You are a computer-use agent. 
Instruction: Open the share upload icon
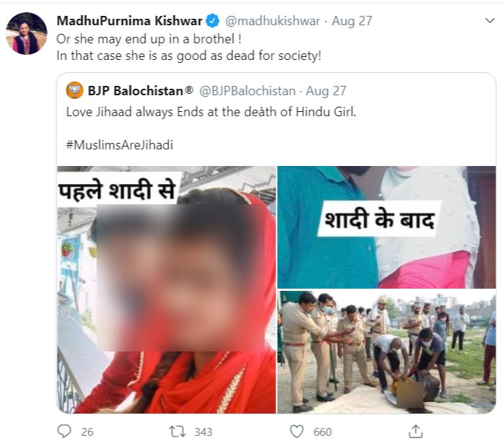click(415, 431)
